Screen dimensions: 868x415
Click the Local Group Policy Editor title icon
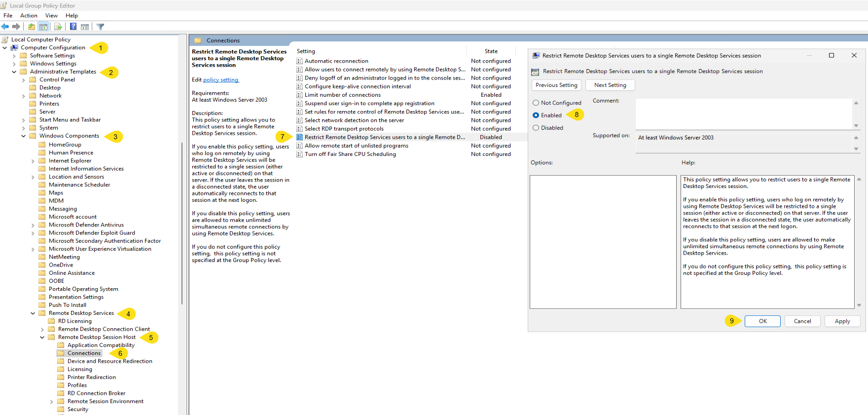[x=3, y=5]
